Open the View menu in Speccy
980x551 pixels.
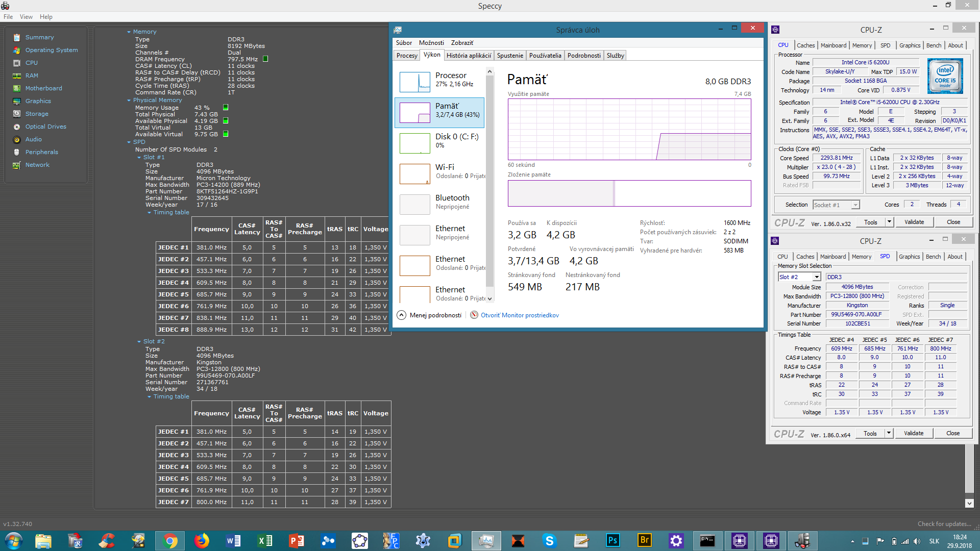click(x=26, y=17)
